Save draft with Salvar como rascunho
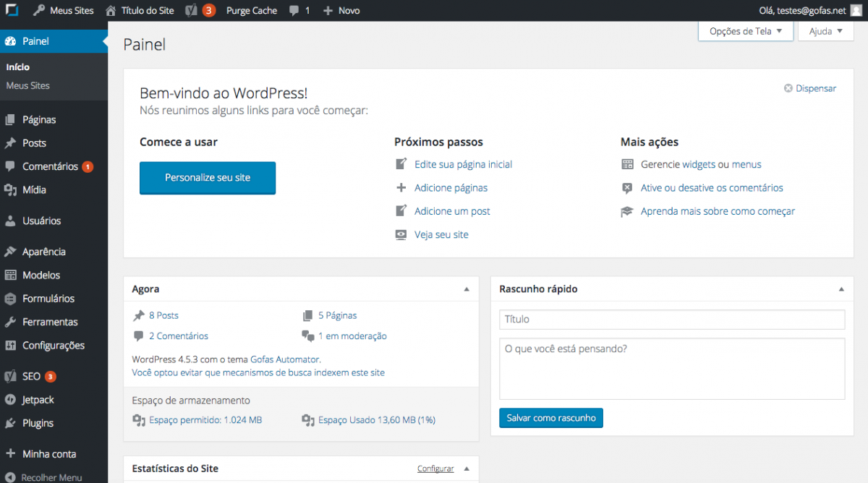 coord(550,418)
